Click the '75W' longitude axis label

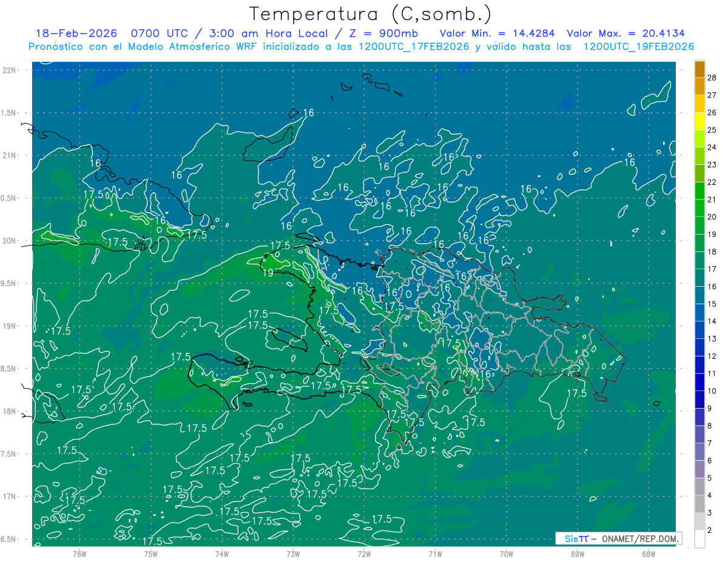coord(150,554)
